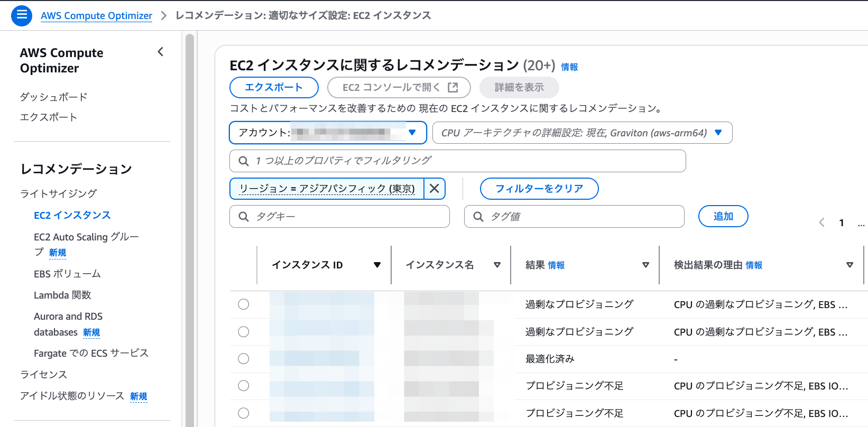Open the 情報 link beside the page title
The image size is (868, 427).
pyautogui.click(x=569, y=67)
